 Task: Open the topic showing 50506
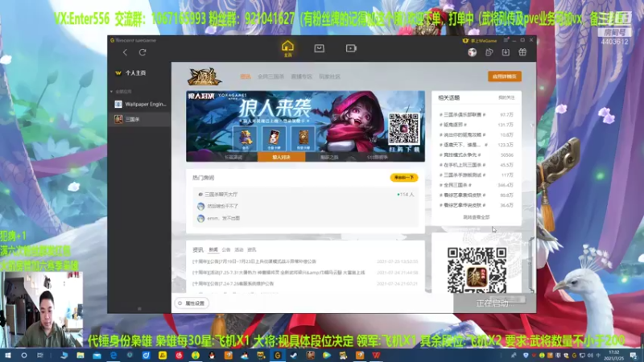(477, 154)
